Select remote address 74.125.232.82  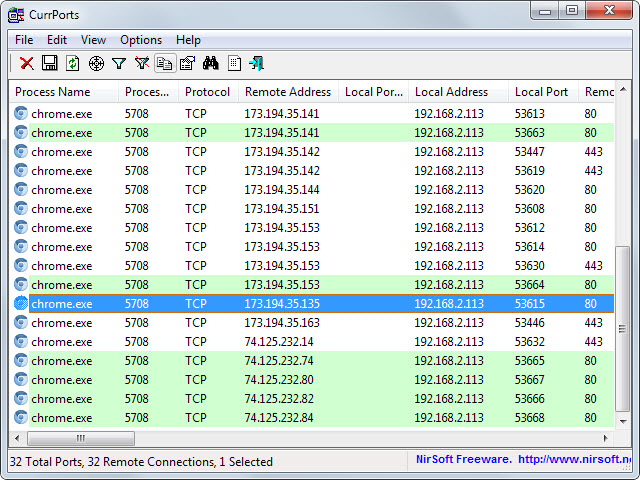279,399
